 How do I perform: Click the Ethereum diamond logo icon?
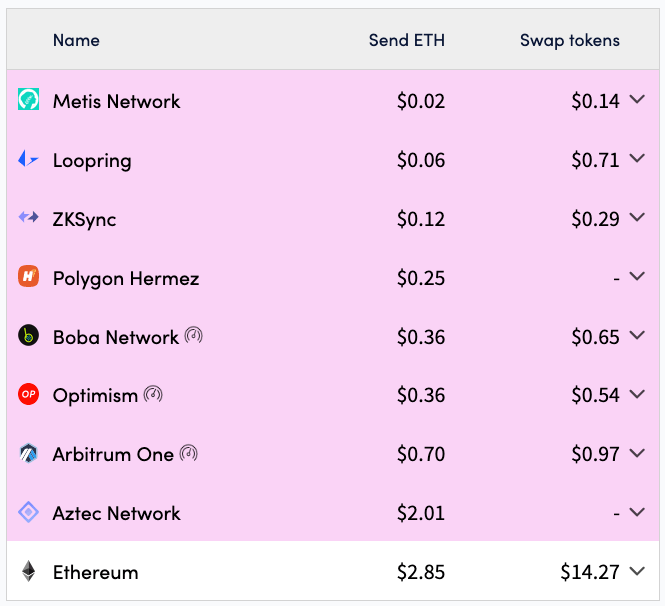tap(28, 571)
